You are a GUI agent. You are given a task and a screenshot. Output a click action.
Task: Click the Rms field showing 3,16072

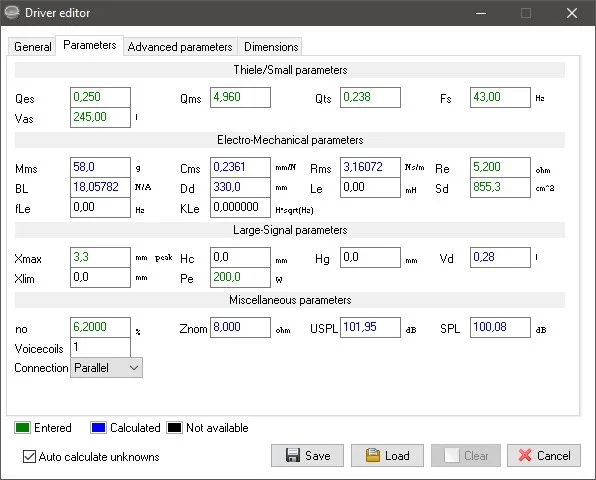coord(370,167)
